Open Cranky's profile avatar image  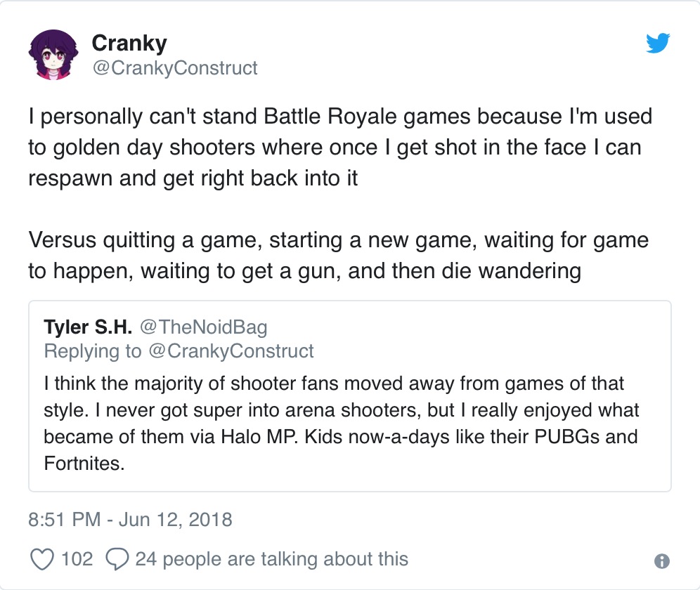coord(53,55)
